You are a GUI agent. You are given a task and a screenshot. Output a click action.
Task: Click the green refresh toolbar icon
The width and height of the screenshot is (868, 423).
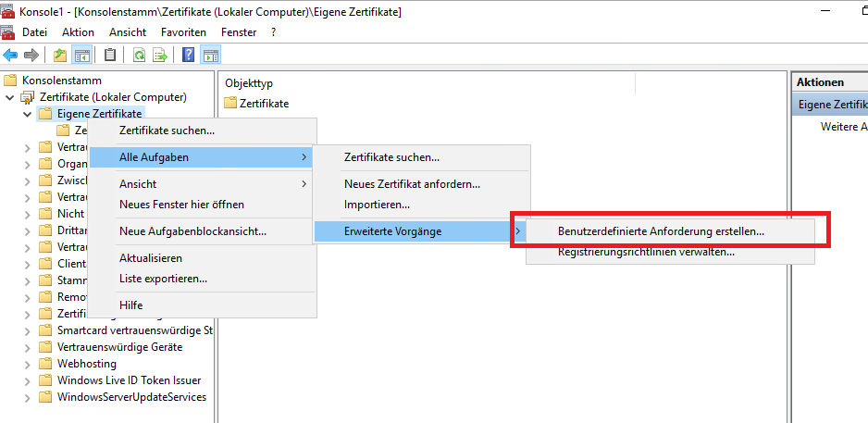(139, 55)
